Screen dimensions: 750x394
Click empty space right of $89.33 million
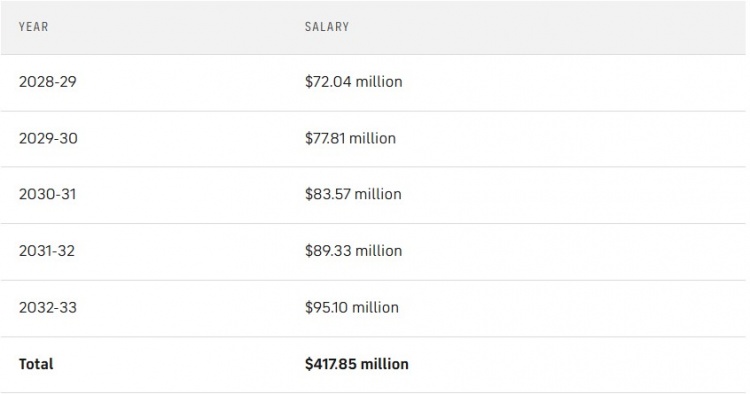coord(574,251)
